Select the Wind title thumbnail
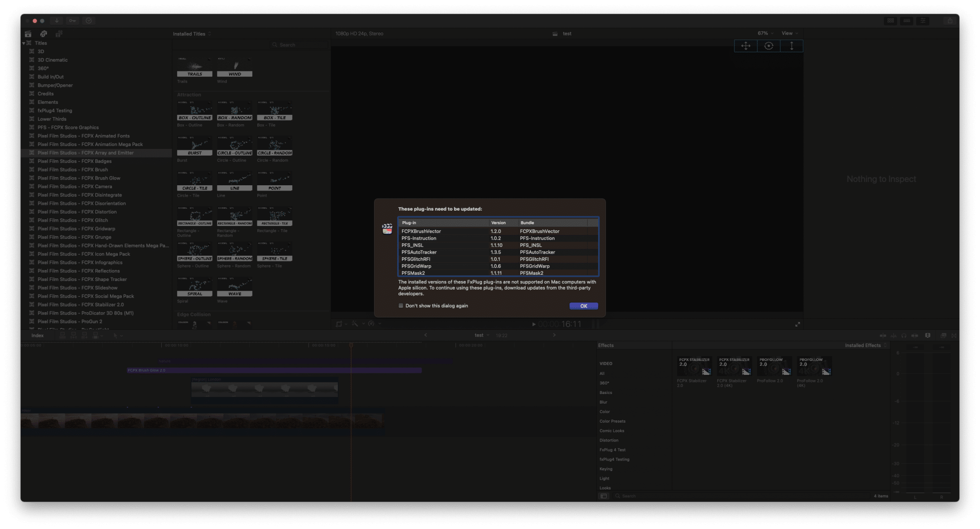This screenshot has width=980, height=529. click(x=234, y=68)
